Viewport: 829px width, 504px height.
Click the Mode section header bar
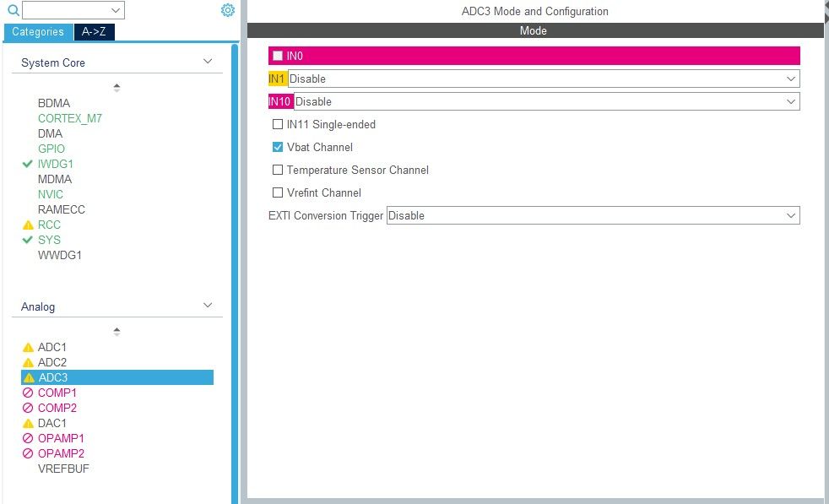[x=535, y=30]
